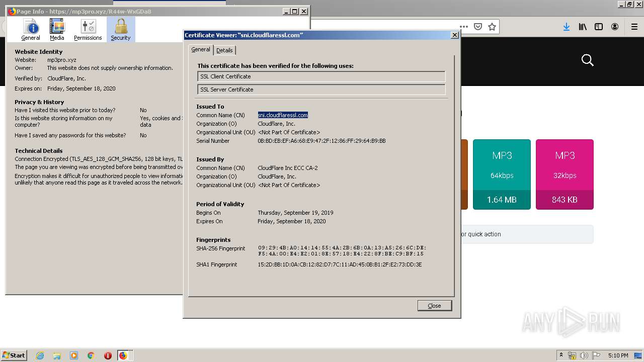The height and width of the screenshot is (362, 644).
Task: Switch to certificate General tab
Action: point(201,49)
